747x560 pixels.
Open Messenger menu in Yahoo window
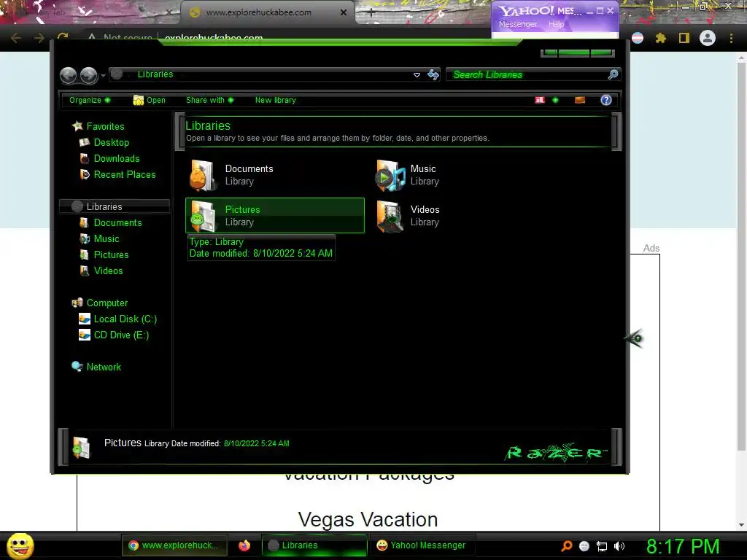pyautogui.click(x=518, y=24)
